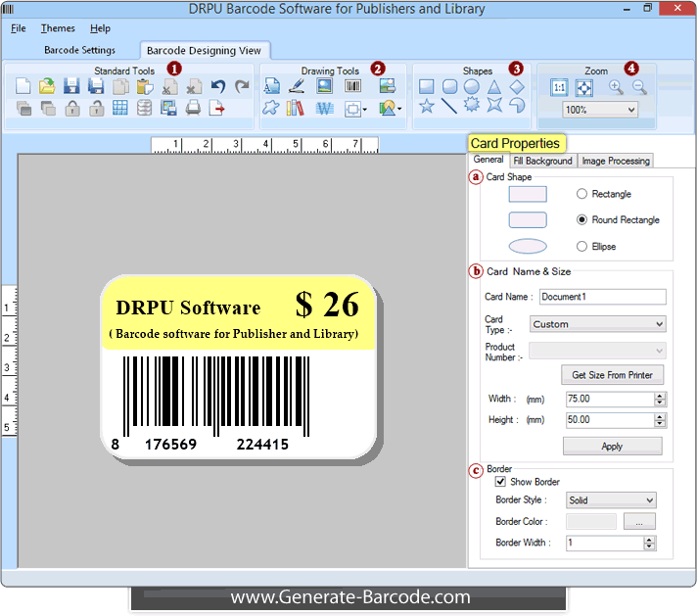Toggle the grid view icon

(x=120, y=108)
